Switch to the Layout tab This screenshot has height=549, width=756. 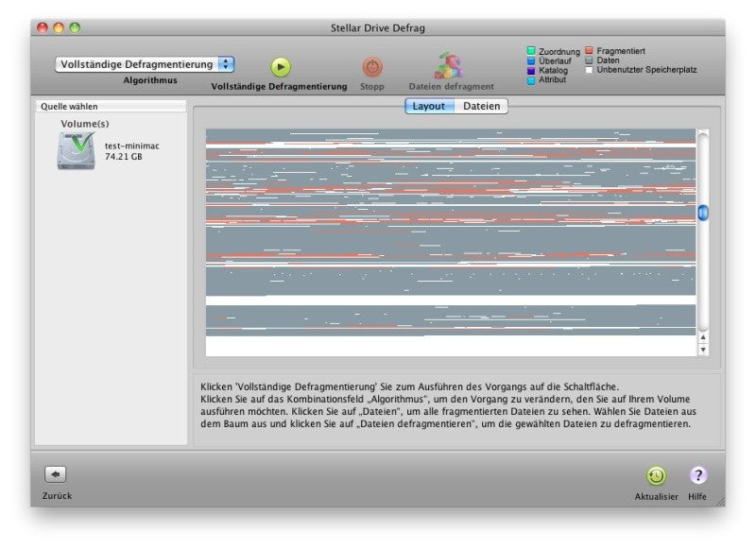click(x=429, y=106)
